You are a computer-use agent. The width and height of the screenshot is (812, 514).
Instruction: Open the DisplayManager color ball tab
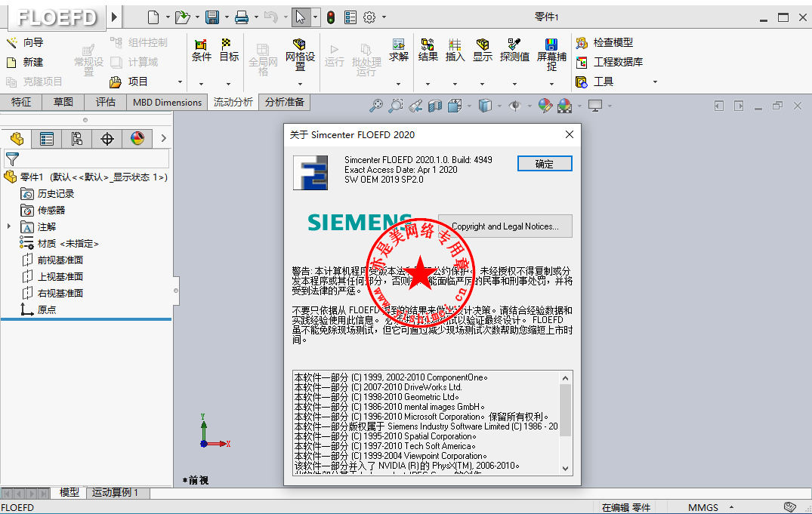click(137, 139)
